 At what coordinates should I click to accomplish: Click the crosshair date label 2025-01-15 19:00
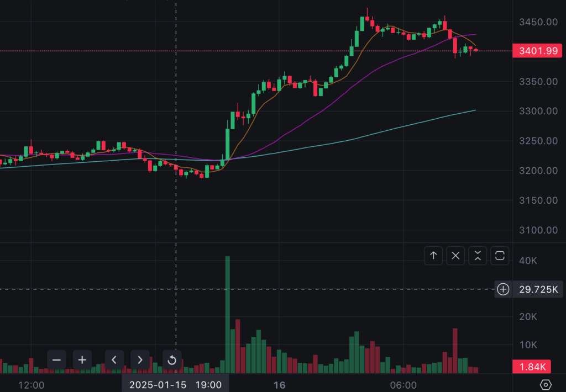point(175,384)
